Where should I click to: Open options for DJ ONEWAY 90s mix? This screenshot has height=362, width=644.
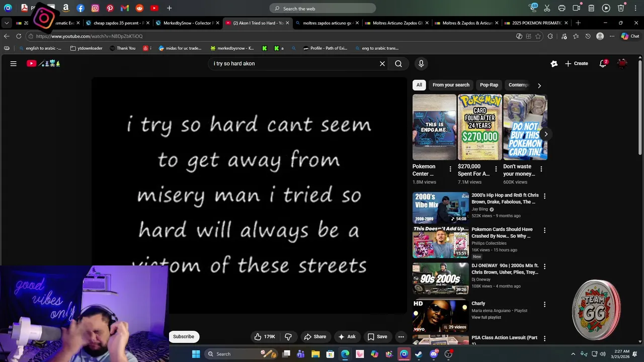click(x=544, y=266)
